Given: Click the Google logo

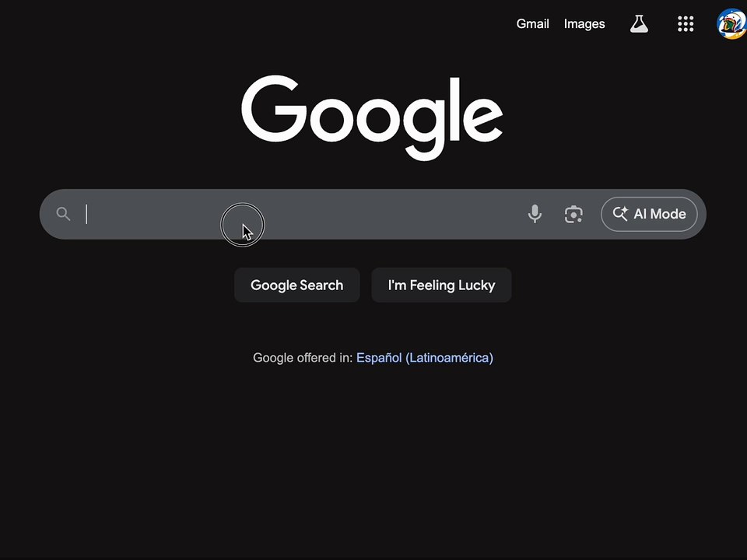Looking at the screenshot, I should (372, 117).
